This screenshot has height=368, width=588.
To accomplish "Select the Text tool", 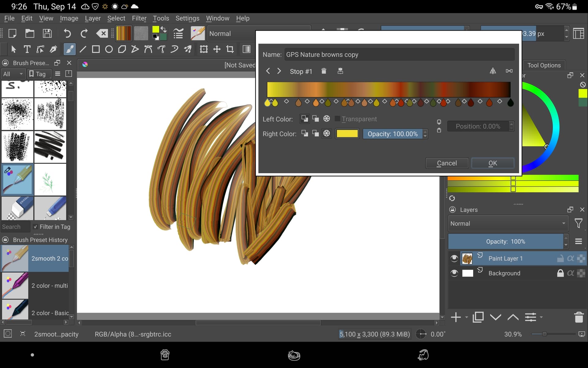I will click(27, 49).
